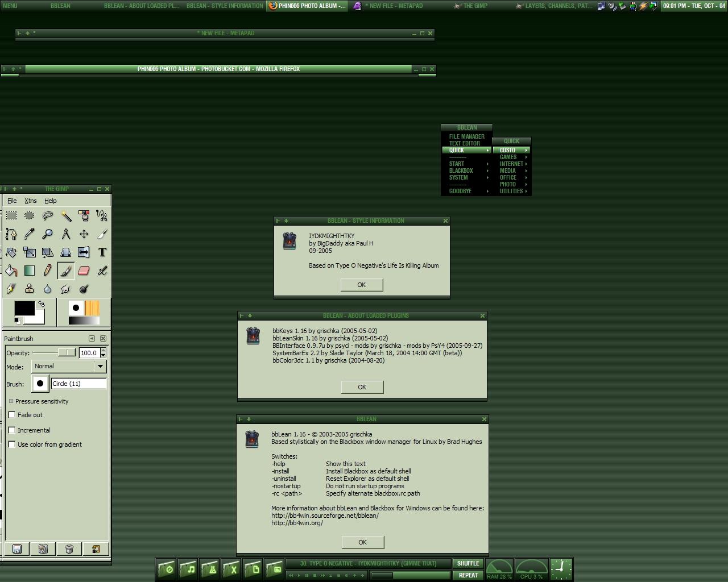Image resolution: width=728 pixels, height=582 pixels.
Task: Expand the Pressure sensitivity options
Action: [x=11, y=401]
